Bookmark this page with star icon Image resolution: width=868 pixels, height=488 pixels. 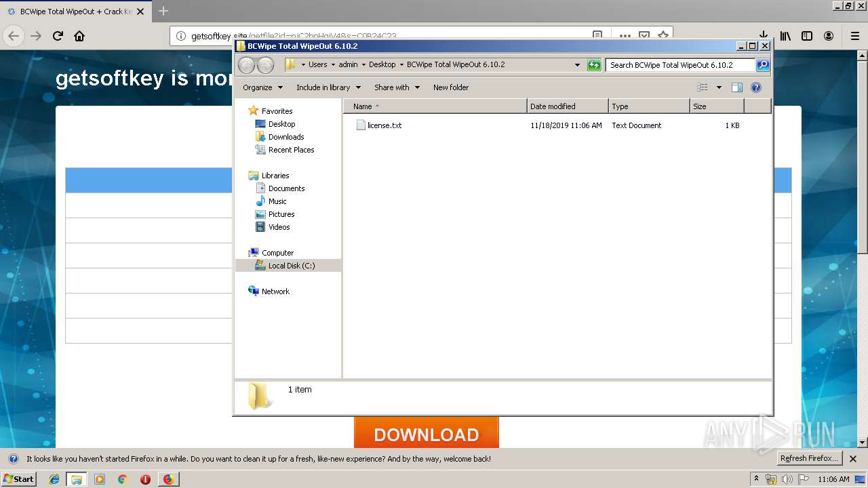pos(663,35)
